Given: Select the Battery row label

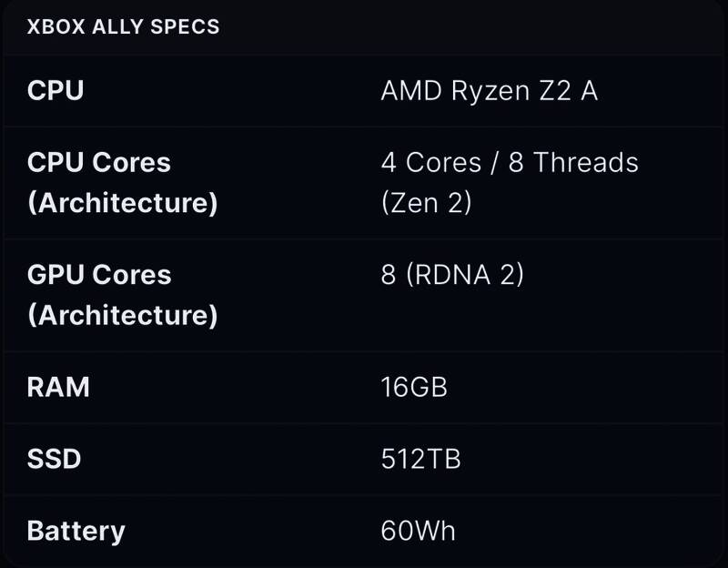Looking at the screenshot, I should pos(76,531).
